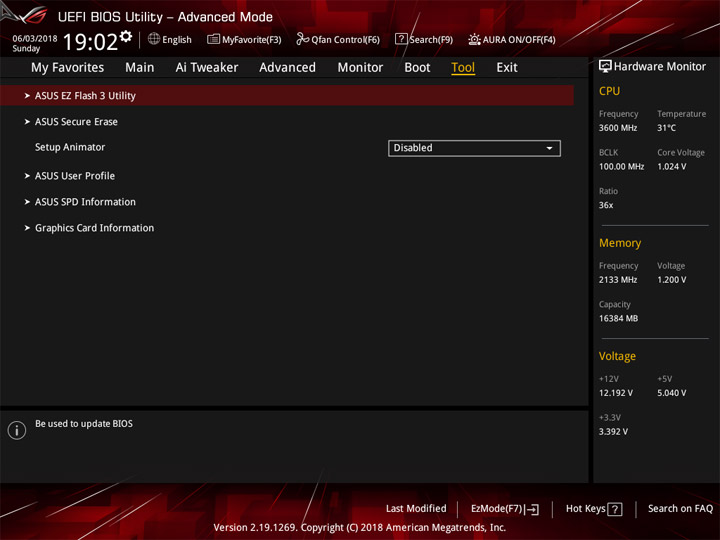
Task: Click CPU ratio value 36x
Action: (606, 205)
